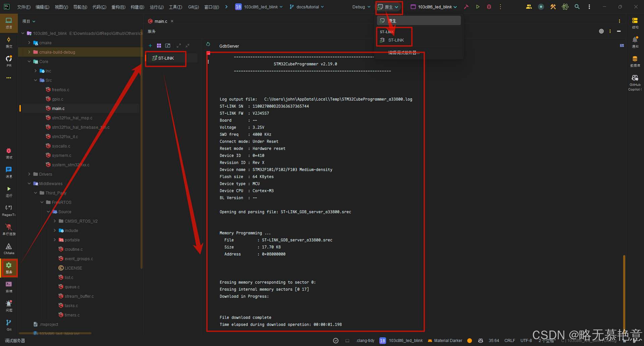The width and height of the screenshot is (644, 346).
Task: Open the Structure tool window (结构)
Action: [x=635, y=23]
